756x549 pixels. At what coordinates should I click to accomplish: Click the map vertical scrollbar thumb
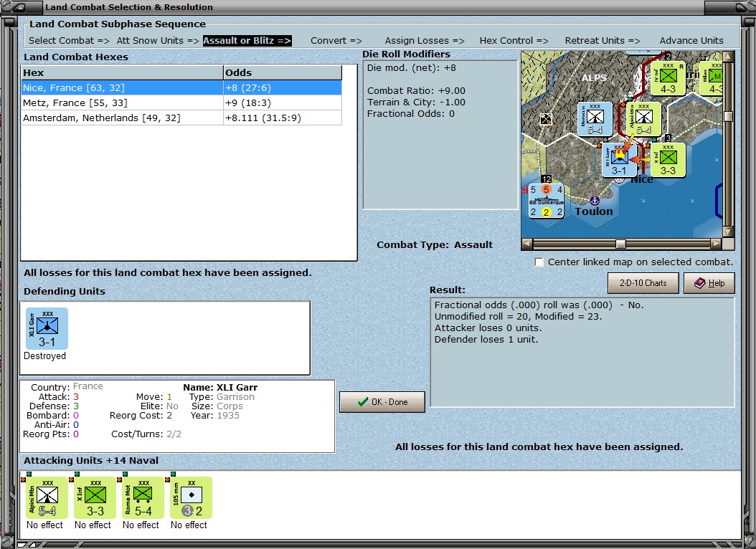(729, 116)
